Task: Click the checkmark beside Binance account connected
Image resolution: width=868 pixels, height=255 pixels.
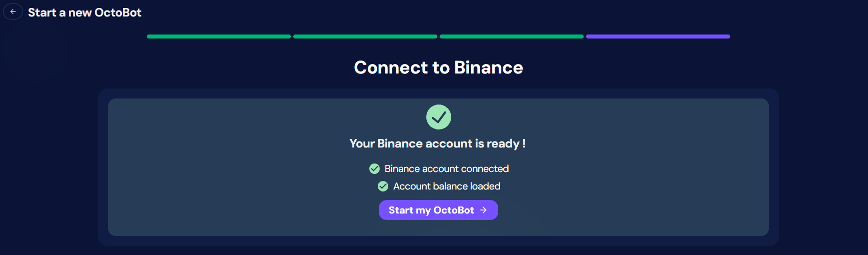Action: 374,169
